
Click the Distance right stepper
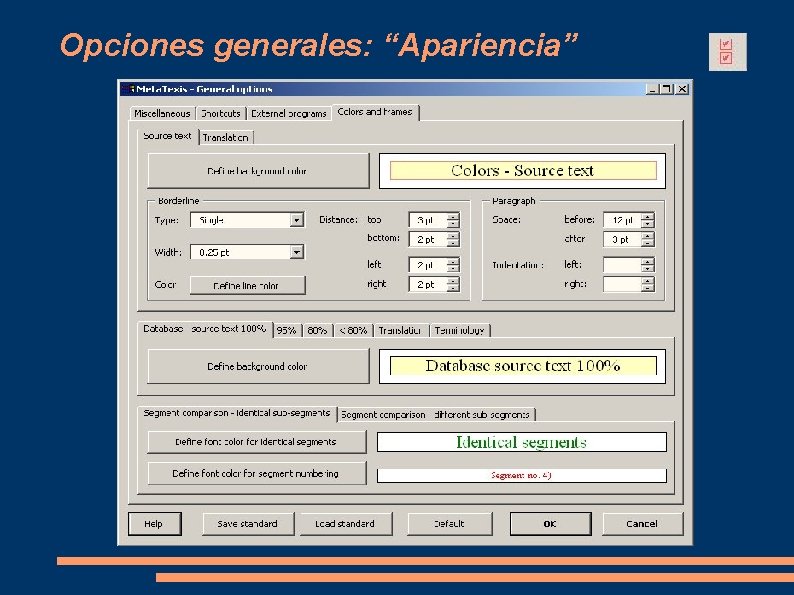(x=453, y=284)
